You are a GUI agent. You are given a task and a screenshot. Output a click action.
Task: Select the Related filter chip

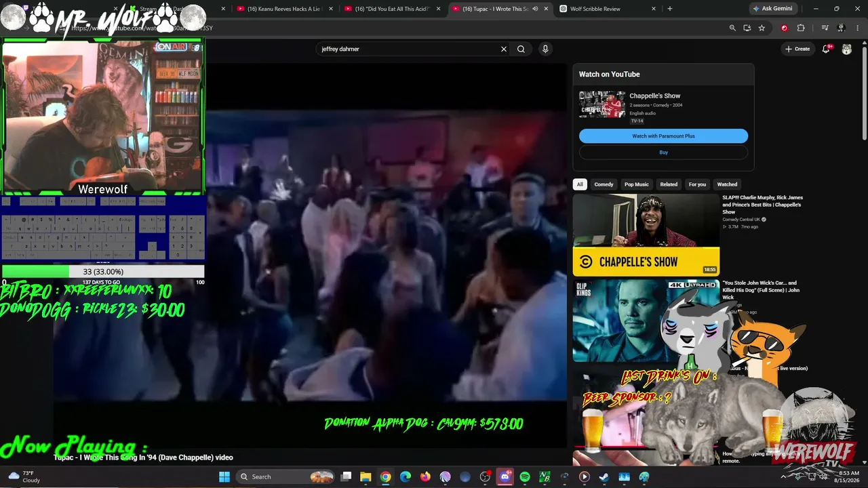669,184
